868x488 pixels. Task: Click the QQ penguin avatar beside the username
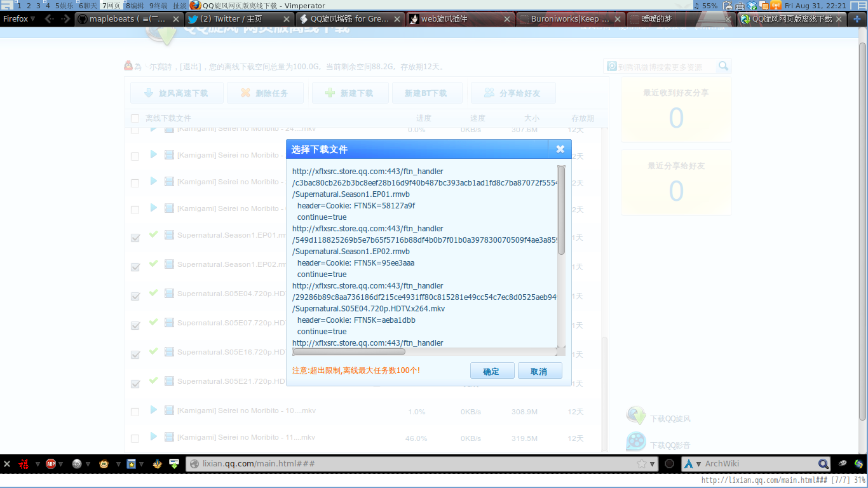[x=128, y=65]
